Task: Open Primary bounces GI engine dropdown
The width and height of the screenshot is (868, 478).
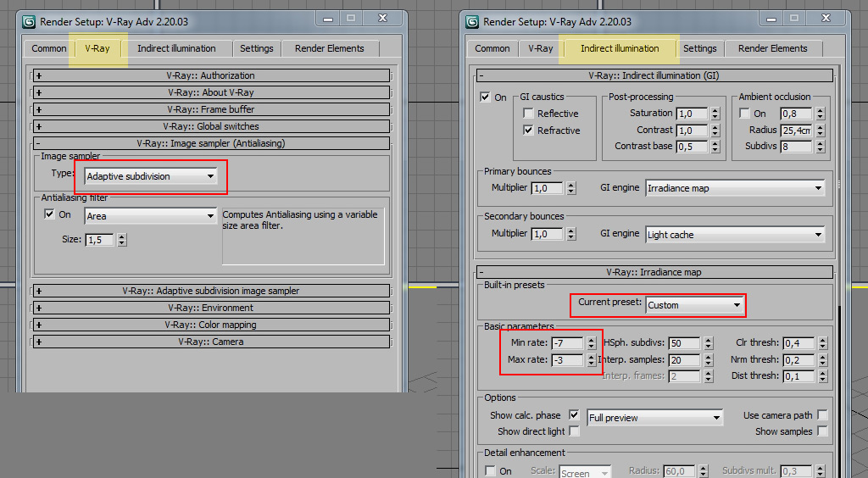Action: pos(735,188)
